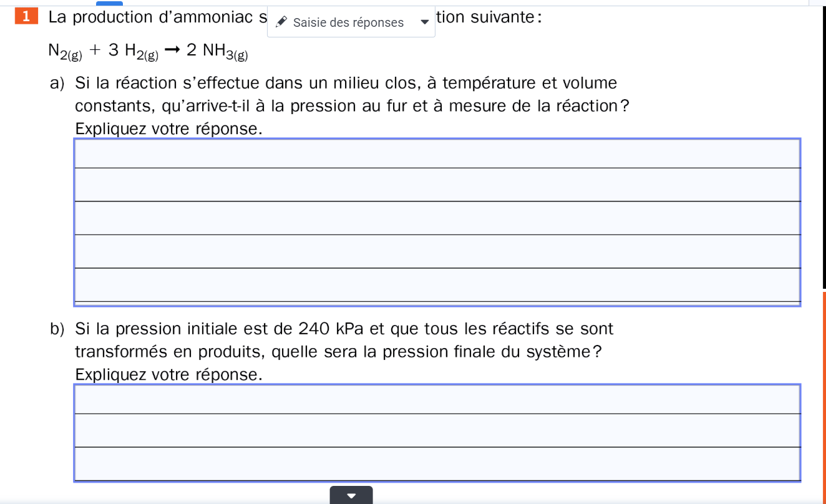Focus the last line of answer box a)
The width and height of the screenshot is (826, 504).
click(x=437, y=285)
